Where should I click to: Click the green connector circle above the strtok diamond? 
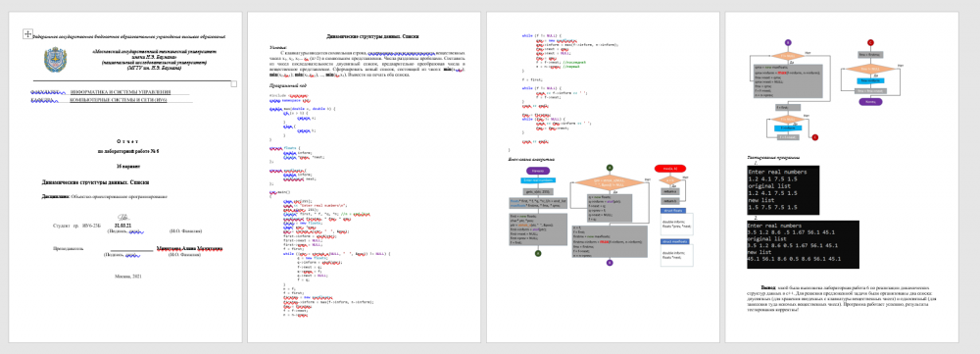(610, 168)
